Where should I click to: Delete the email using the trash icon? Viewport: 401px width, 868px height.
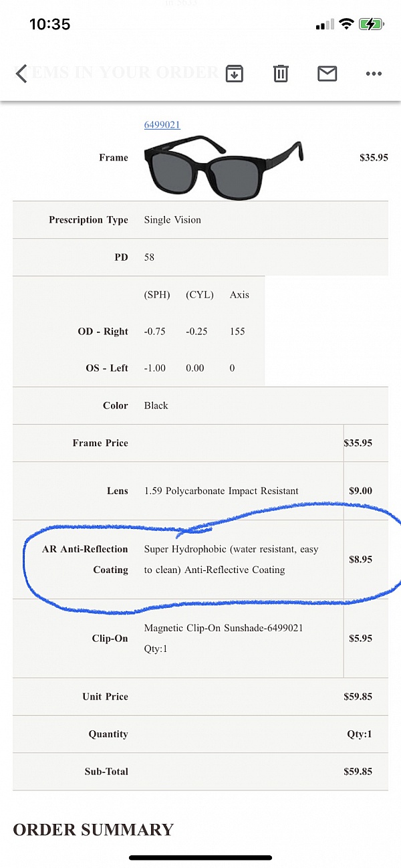click(280, 74)
